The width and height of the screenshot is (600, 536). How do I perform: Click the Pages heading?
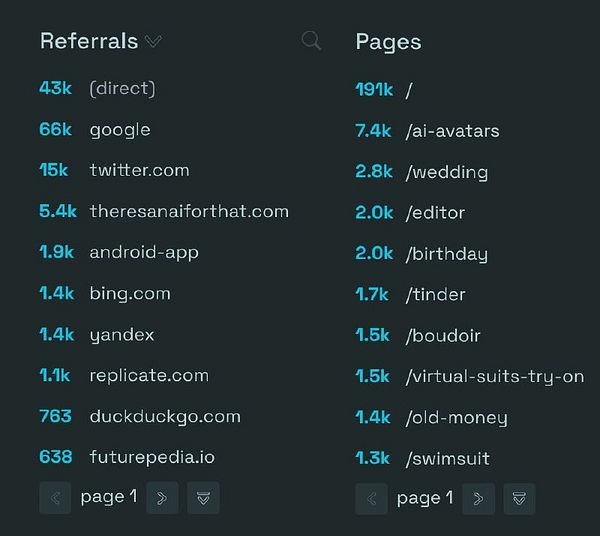(x=388, y=42)
